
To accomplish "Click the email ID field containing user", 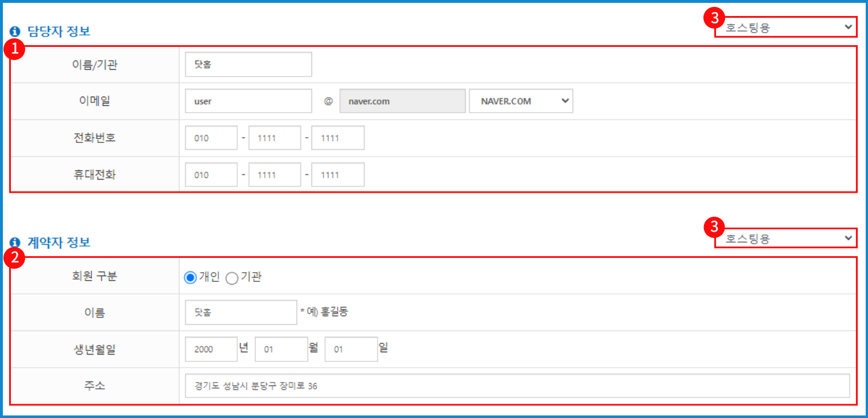I will click(x=248, y=101).
